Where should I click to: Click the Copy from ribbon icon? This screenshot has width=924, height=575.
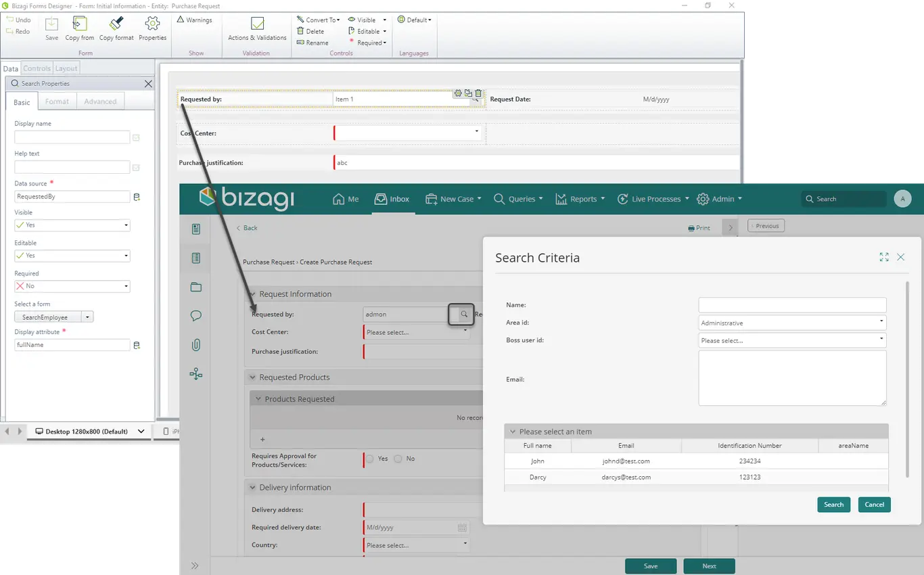pos(80,28)
